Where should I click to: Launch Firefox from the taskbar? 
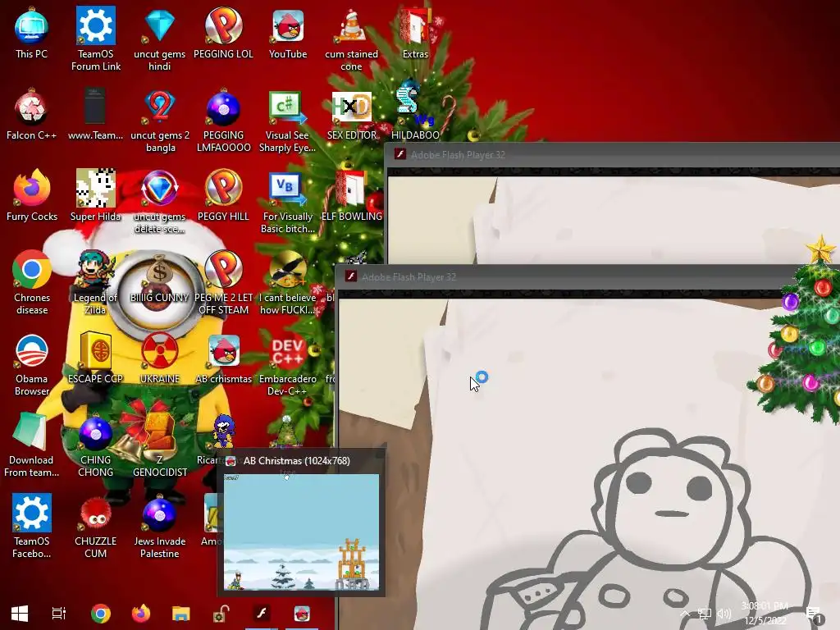pos(141,614)
